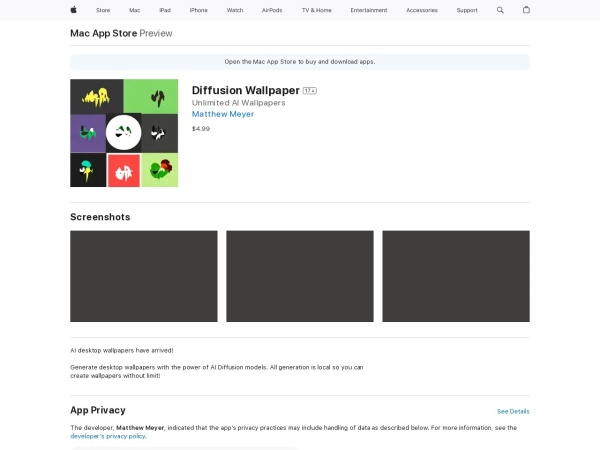The image size is (600, 450).
Task: Go to TV & Home section
Action: coord(316,10)
